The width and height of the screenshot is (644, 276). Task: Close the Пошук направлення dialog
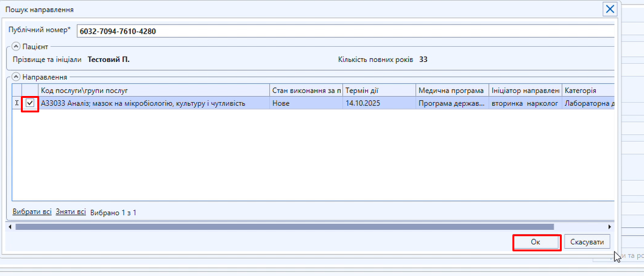(610, 9)
